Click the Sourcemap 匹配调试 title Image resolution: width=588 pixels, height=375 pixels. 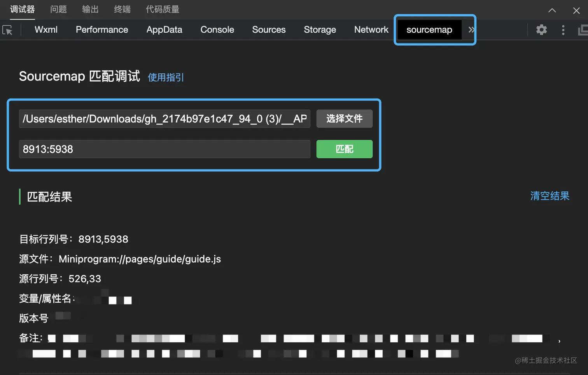[79, 76]
